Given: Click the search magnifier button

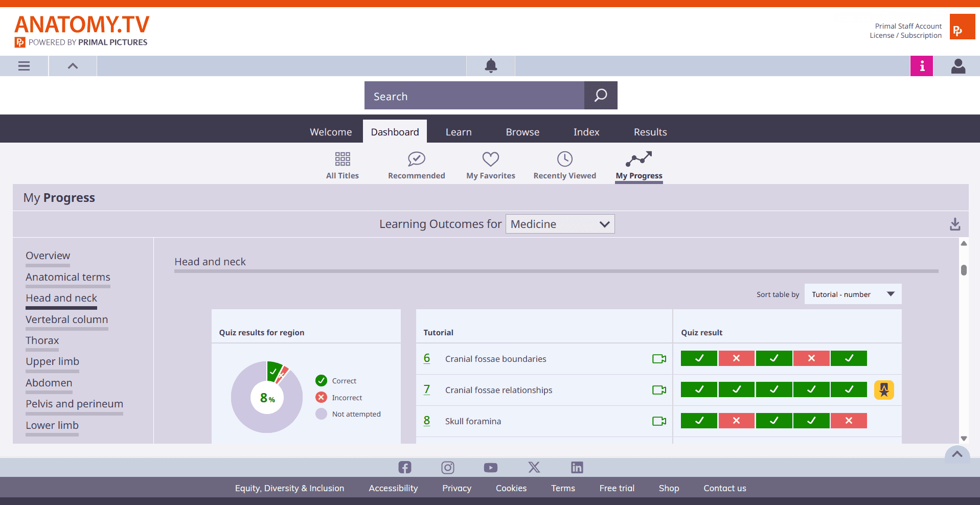Looking at the screenshot, I should coord(600,96).
